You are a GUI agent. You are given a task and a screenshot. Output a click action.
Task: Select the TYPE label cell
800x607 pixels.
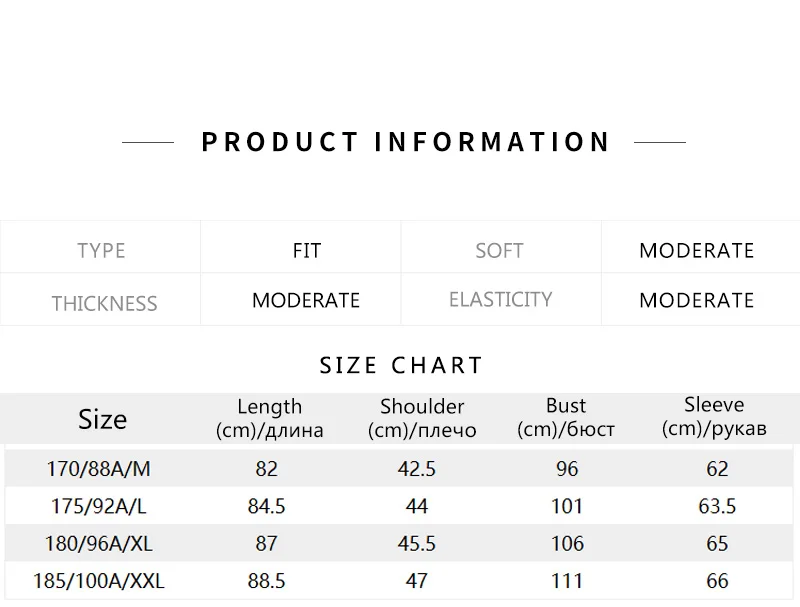101,250
